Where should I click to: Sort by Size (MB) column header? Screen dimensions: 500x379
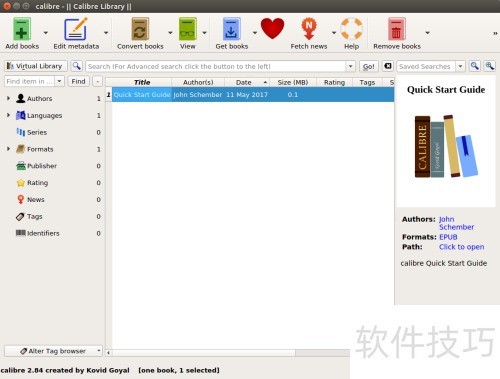[x=293, y=82]
